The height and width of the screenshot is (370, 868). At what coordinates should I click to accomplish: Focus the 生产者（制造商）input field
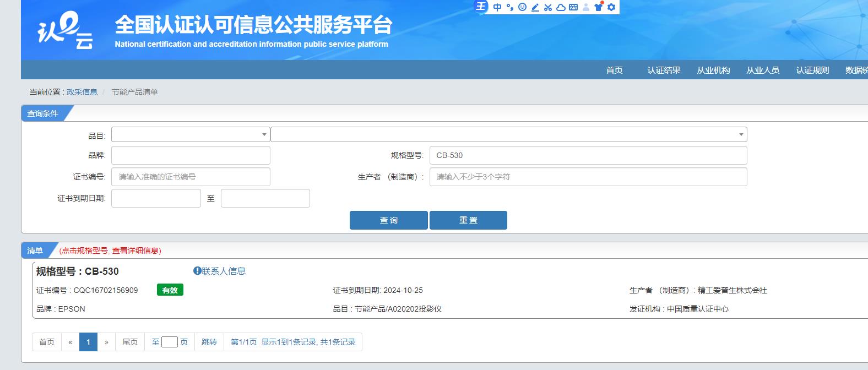tap(588, 177)
